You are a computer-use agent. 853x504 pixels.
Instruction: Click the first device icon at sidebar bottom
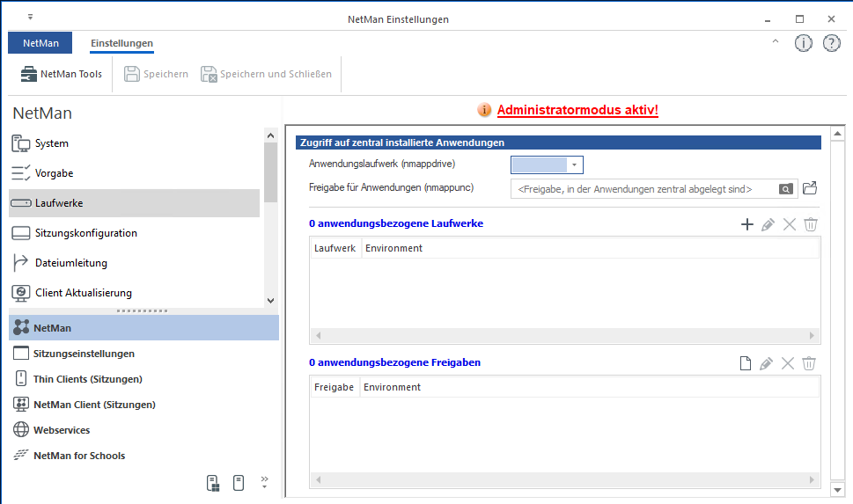[213, 484]
